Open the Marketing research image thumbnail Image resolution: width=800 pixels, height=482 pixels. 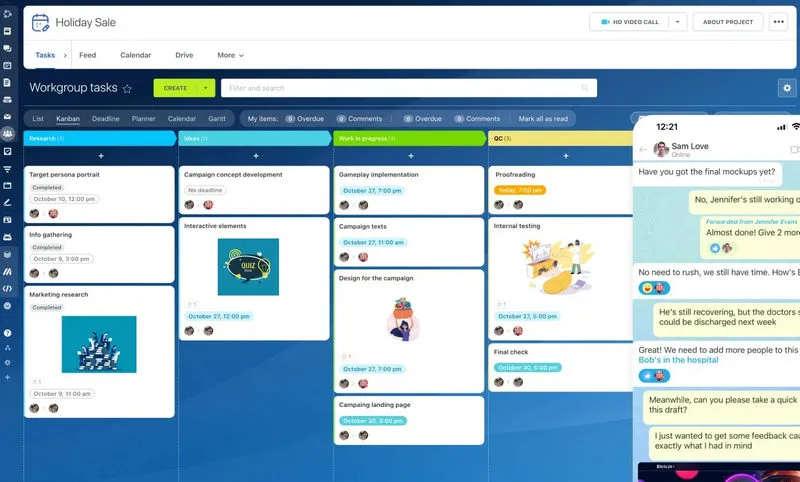click(x=99, y=344)
